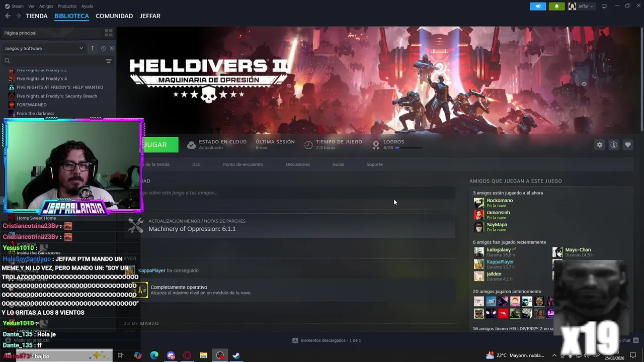This screenshot has height=362, width=644.
Task: Open jailden's profile
Action: click(494, 274)
